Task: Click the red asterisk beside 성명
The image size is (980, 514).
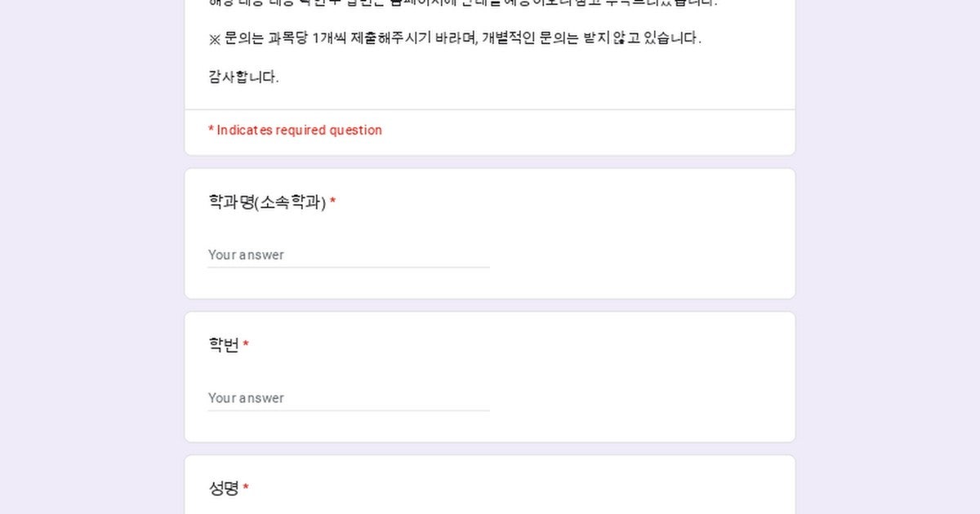Action: coord(246,489)
